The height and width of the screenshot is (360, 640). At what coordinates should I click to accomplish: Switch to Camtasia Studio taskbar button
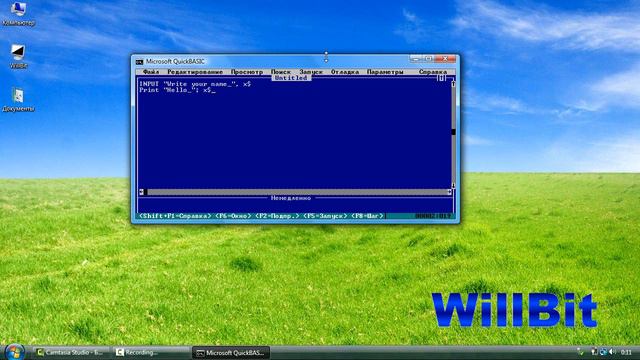(x=70, y=352)
